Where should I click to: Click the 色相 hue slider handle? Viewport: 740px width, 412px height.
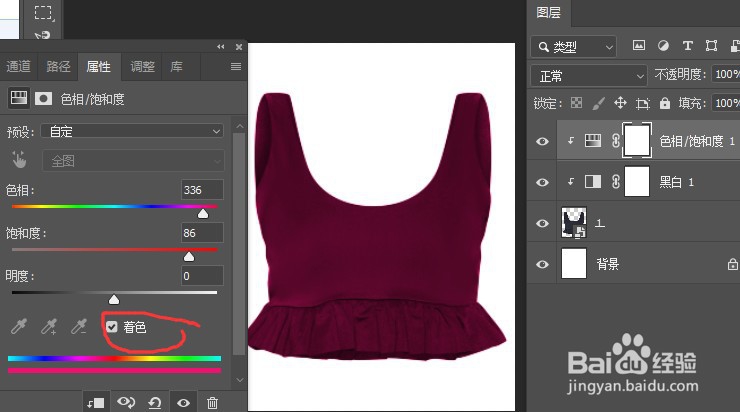[203, 214]
